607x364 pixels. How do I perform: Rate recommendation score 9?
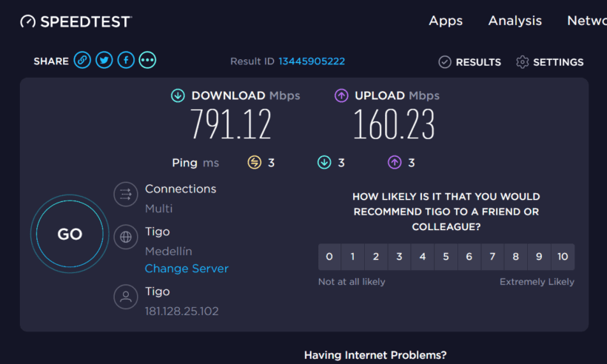539,257
